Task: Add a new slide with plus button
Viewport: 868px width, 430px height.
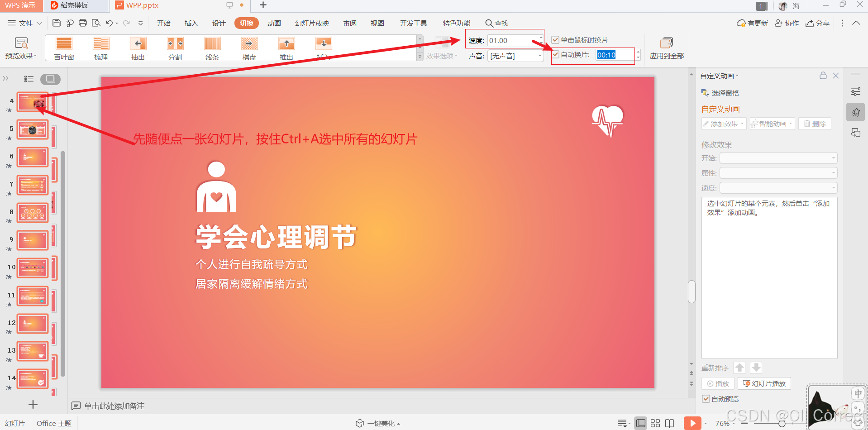Action: pos(33,405)
